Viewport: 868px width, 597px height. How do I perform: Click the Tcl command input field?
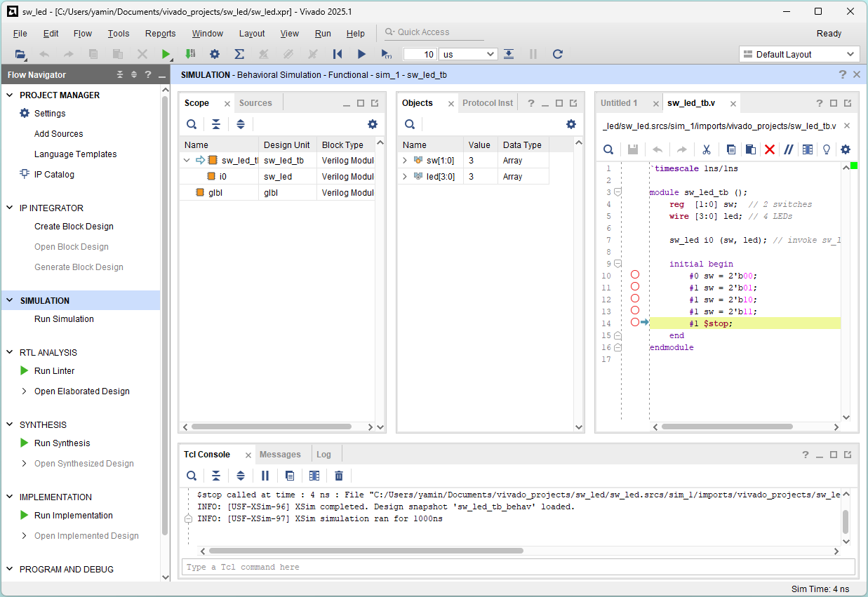(518, 567)
